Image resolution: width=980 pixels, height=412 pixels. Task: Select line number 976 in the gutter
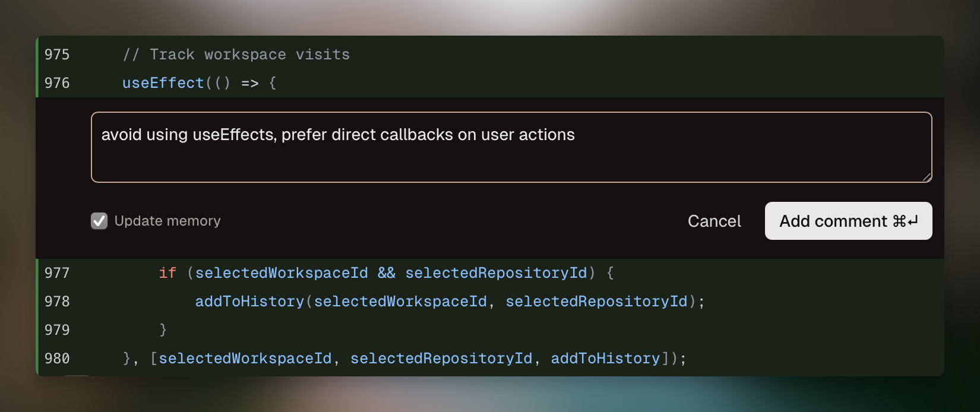click(x=57, y=83)
